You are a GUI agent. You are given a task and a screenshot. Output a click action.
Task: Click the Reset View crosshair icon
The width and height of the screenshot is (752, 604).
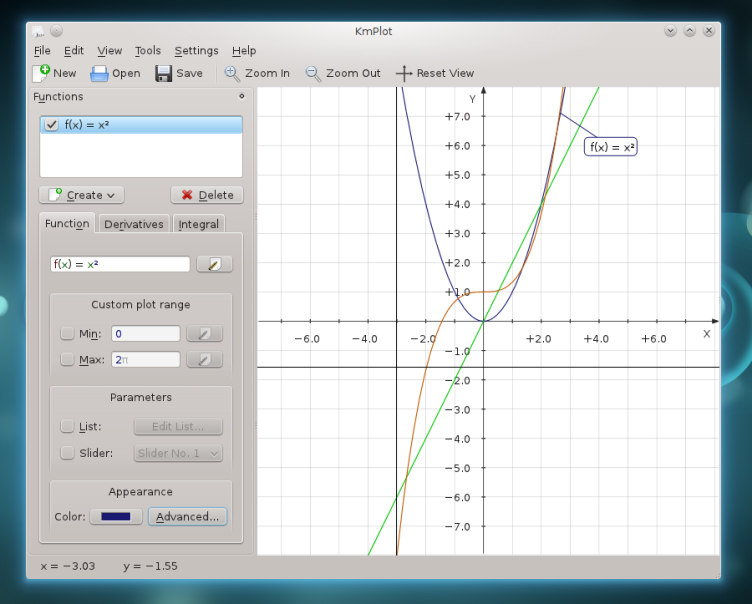click(404, 73)
